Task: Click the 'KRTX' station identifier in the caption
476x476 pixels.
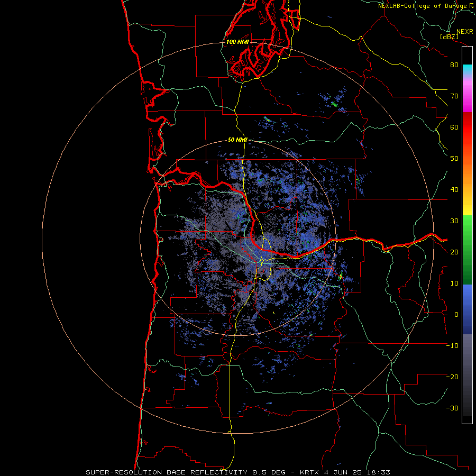Action: pos(309,472)
